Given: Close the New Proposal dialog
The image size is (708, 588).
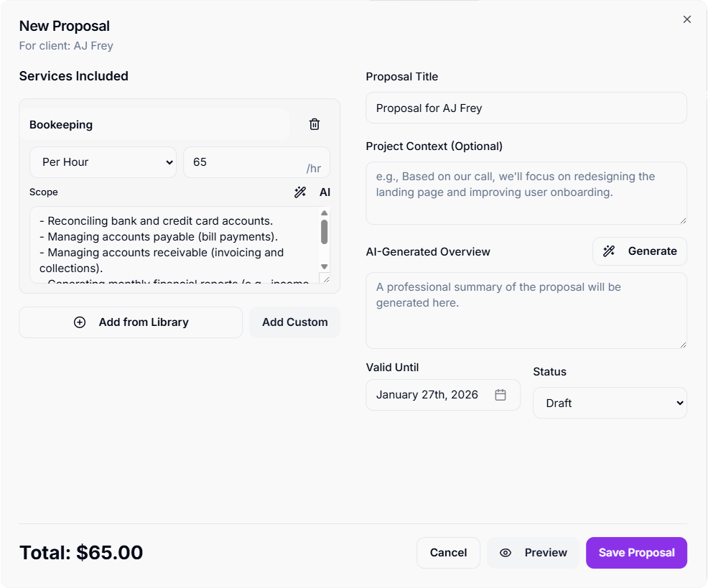Looking at the screenshot, I should (687, 19).
